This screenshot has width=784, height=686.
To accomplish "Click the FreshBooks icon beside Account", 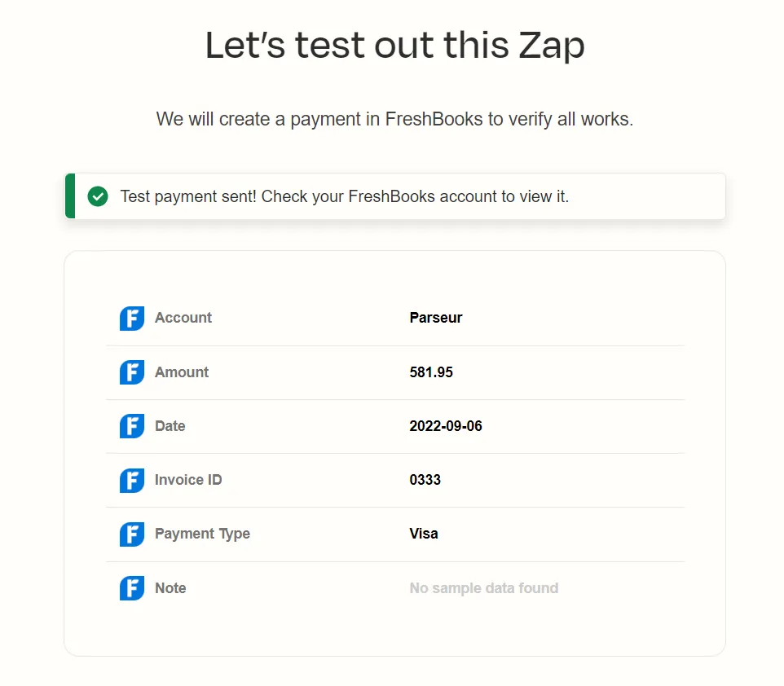I will (131, 318).
